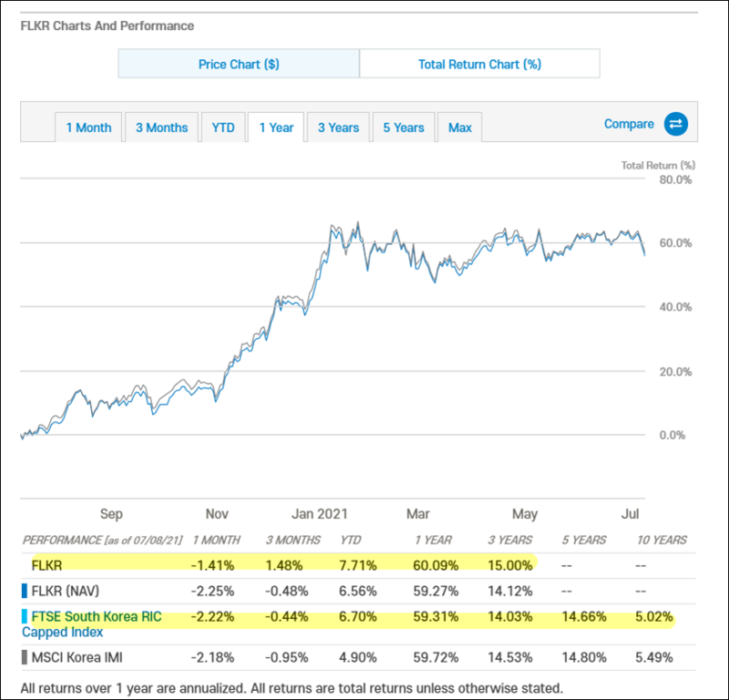Image resolution: width=729 pixels, height=700 pixels.
Task: Select the 1 Year range tab
Action: (276, 128)
